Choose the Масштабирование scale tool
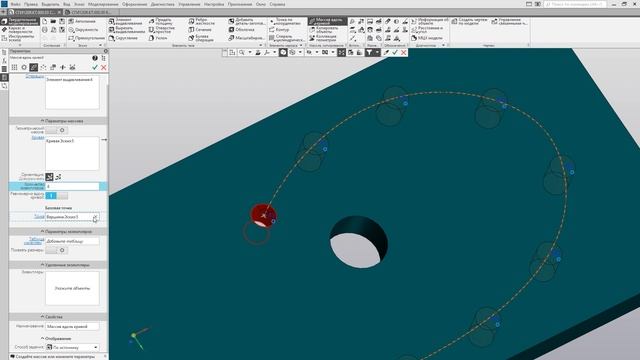This screenshot has width=640, height=360. coord(247,38)
